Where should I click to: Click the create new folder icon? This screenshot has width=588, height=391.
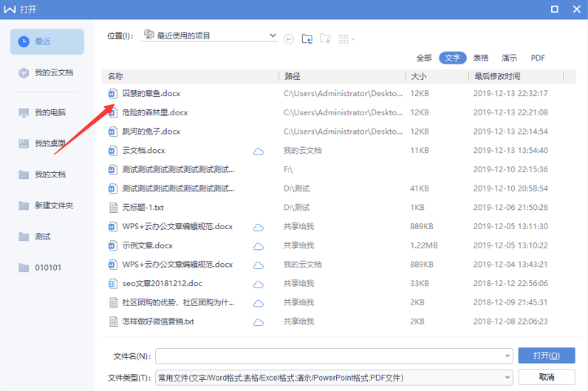coord(325,38)
